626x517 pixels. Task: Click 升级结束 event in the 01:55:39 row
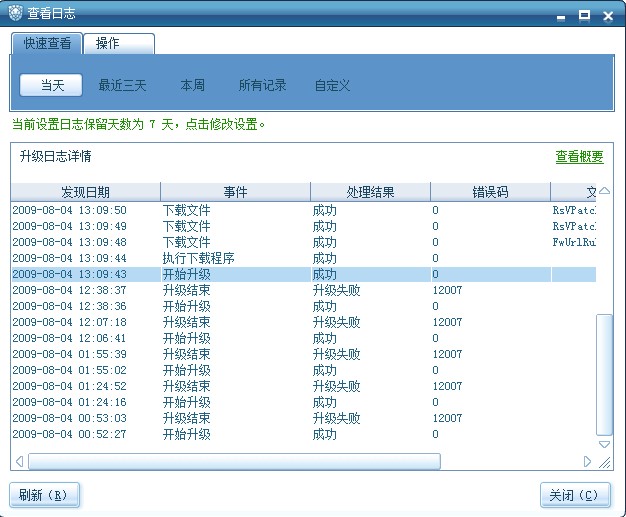[186, 354]
